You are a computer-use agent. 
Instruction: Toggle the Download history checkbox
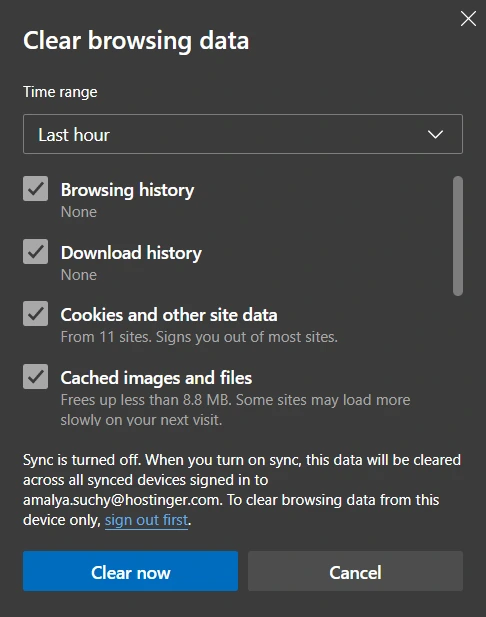[35, 251]
